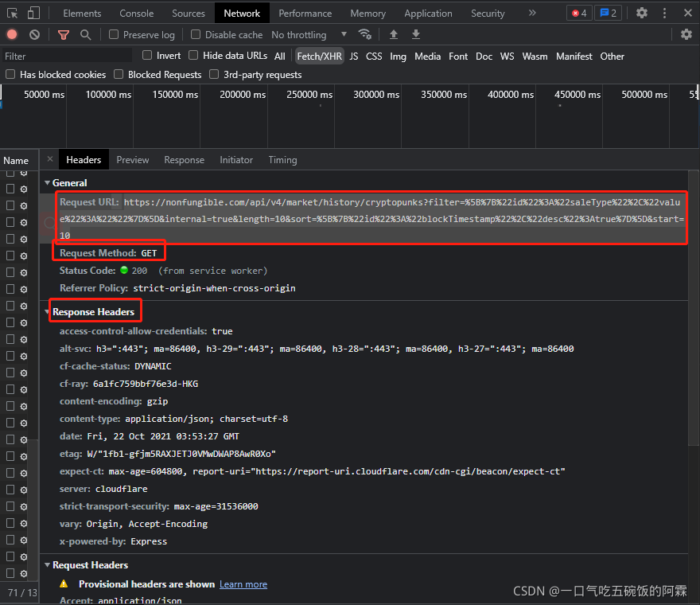
Task: Open the Application tab
Action: coord(428,14)
